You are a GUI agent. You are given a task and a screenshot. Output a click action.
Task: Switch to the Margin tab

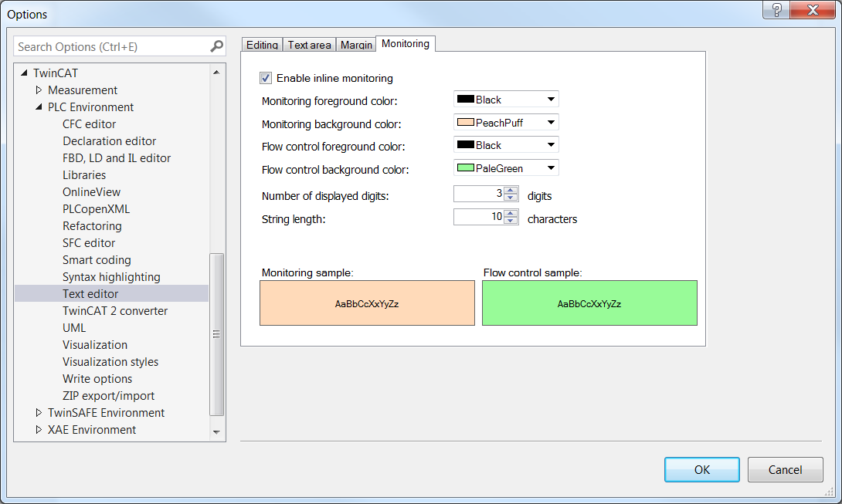(356, 45)
